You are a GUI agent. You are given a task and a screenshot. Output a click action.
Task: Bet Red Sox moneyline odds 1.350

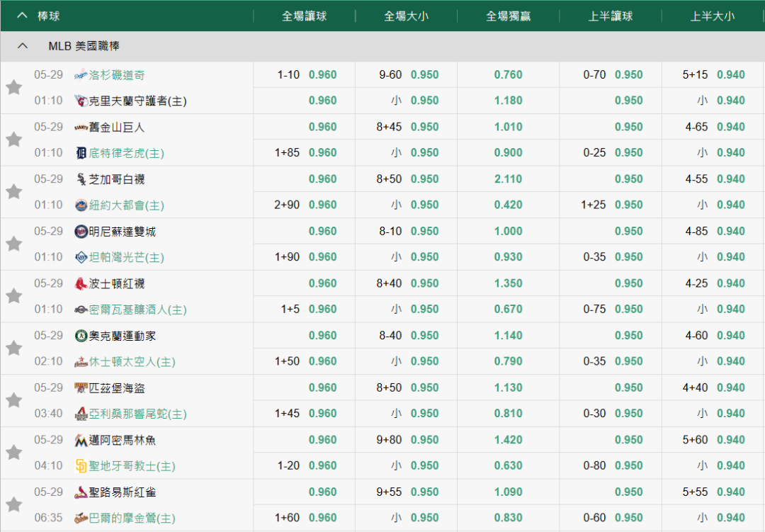coord(508,283)
